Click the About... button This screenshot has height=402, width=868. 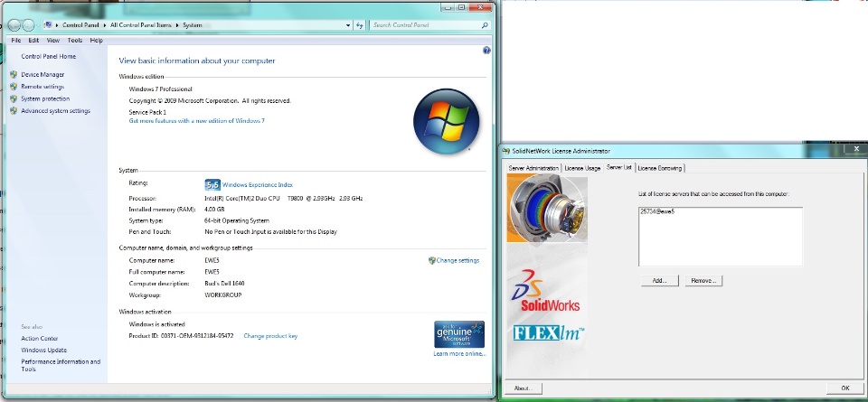524,388
